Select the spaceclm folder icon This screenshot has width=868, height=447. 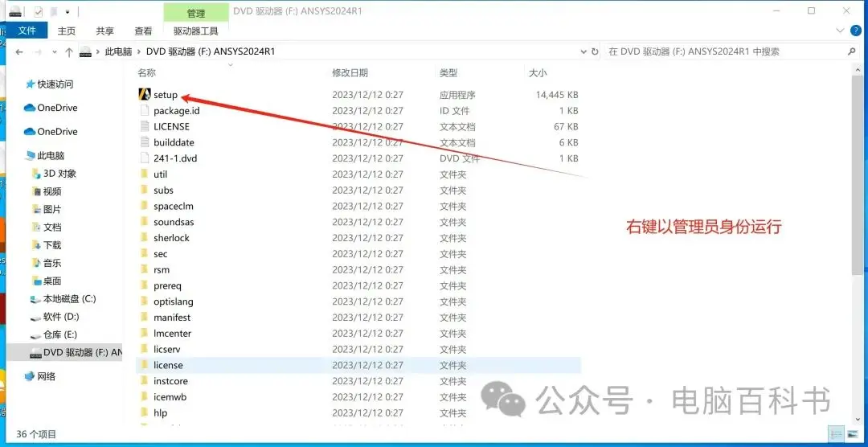[x=145, y=206]
